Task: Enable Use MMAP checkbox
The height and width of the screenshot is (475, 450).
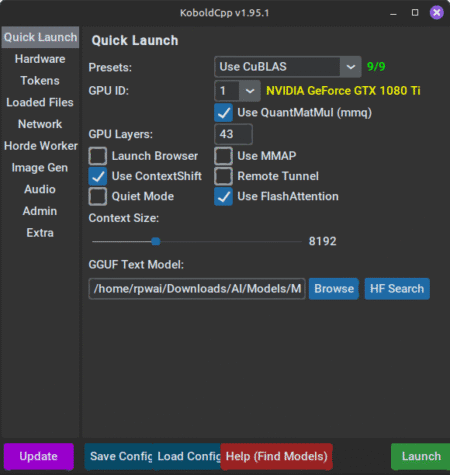Action: click(x=223, y=156)
